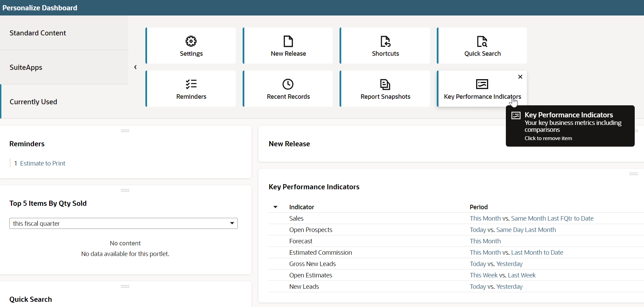Click the Quick Search tile label
644x307 pixels.
(x=482, y=54)
